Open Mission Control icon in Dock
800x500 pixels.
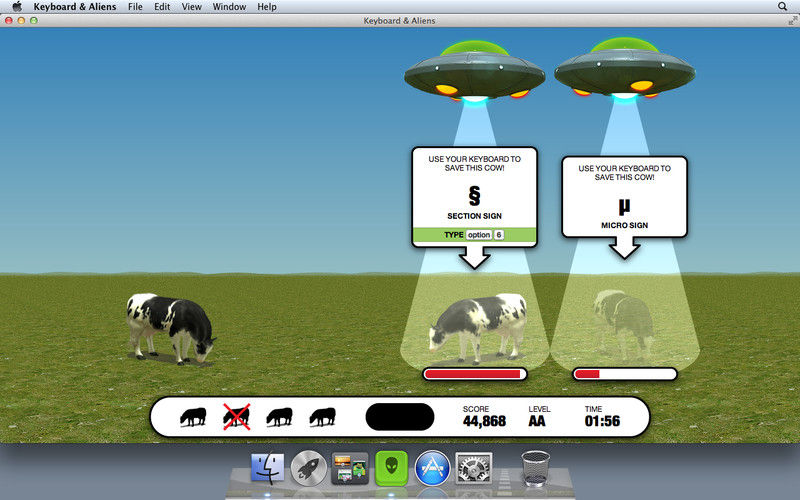click(x=350, y=468)
